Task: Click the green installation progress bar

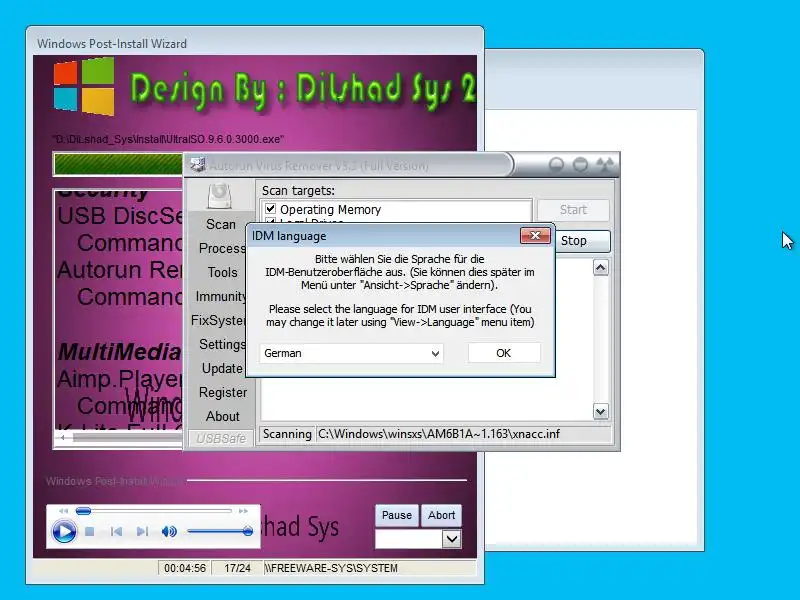Action: pos(118,164)
